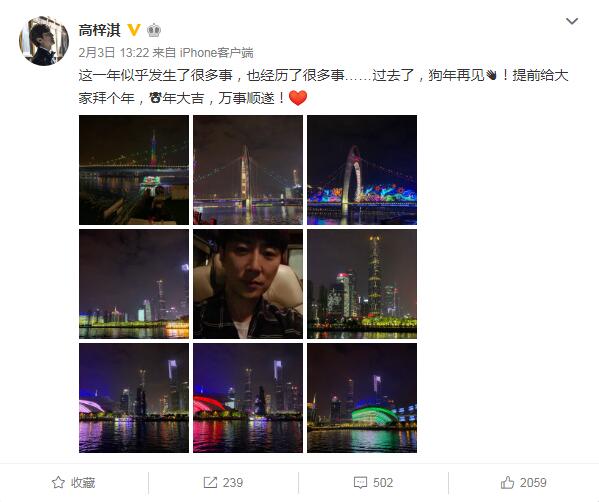Click the 收藏 favorite label
The height and width of the screenshot is (502, 599).
83,483
